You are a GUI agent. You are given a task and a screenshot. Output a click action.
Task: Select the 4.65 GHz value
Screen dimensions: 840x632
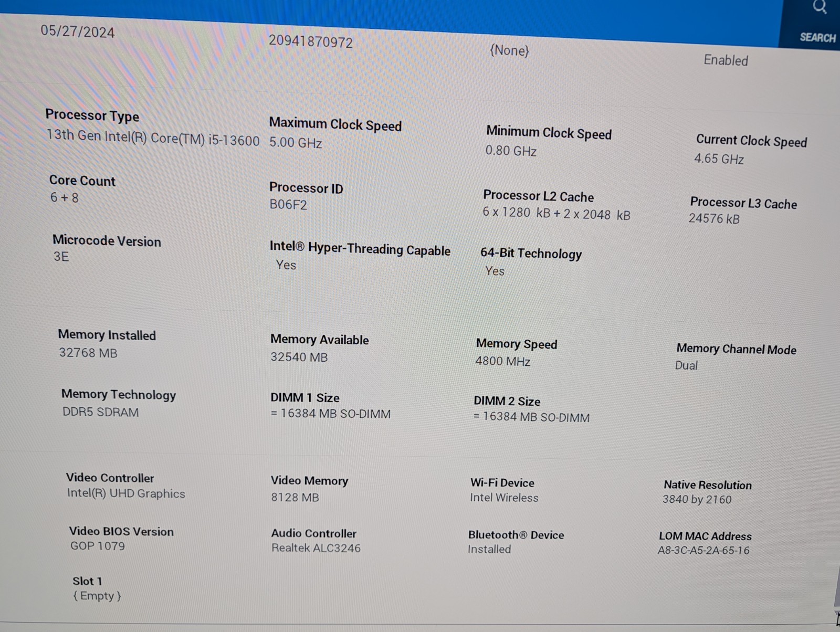[719, 159]
